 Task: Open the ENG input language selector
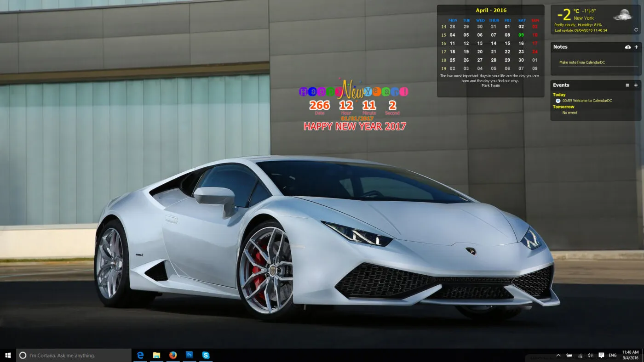(x=613, y=355)
